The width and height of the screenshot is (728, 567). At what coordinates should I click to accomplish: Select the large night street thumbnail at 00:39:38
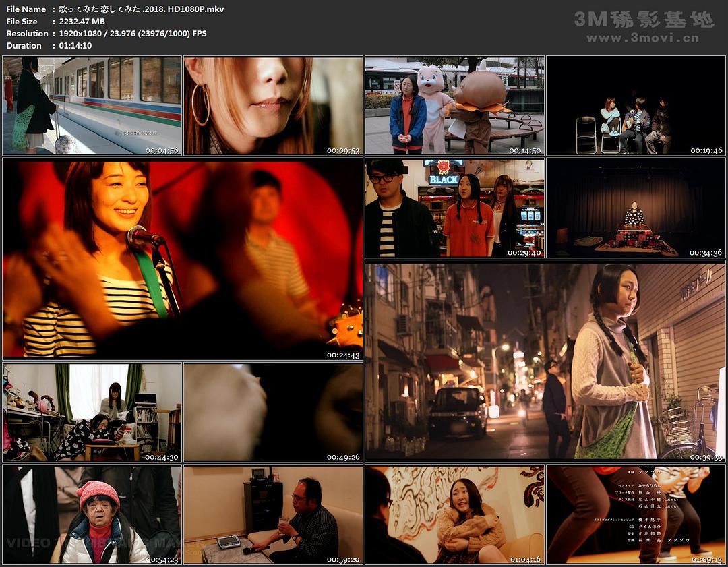pyautogui.click(x=545, y=362)
